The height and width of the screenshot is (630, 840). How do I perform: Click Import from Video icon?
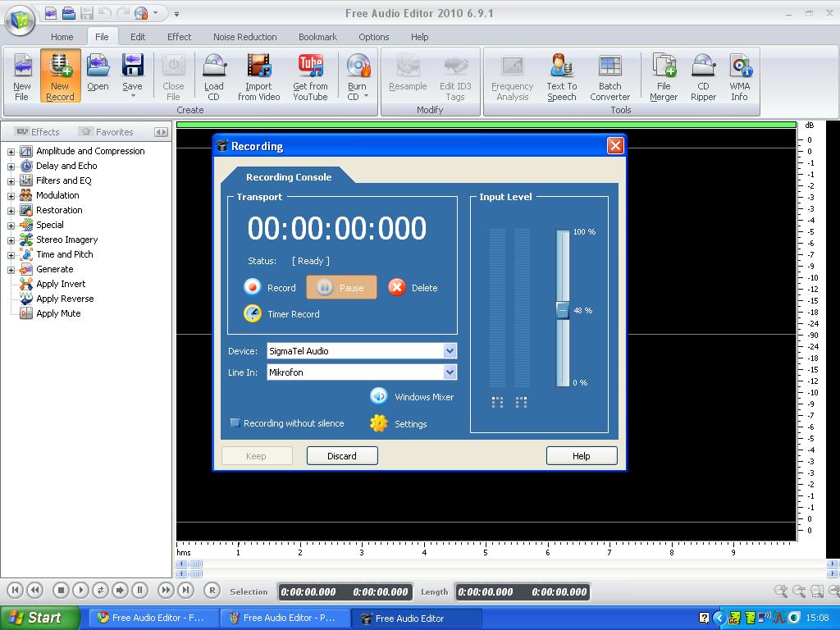[258, 66]
